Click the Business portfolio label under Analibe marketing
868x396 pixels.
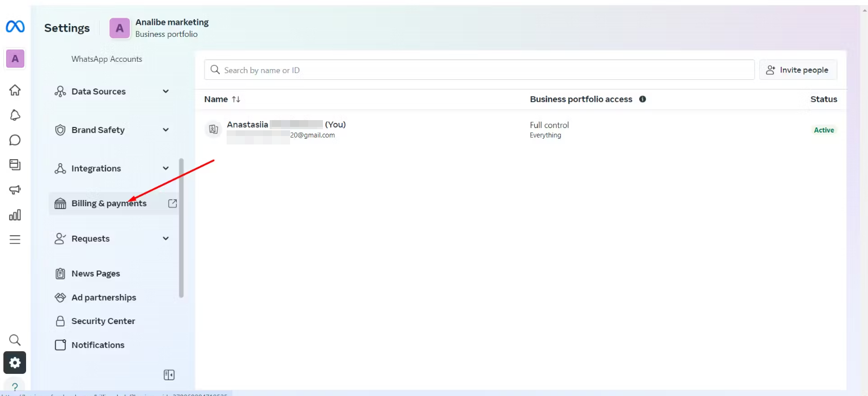(x=166, y=34)
